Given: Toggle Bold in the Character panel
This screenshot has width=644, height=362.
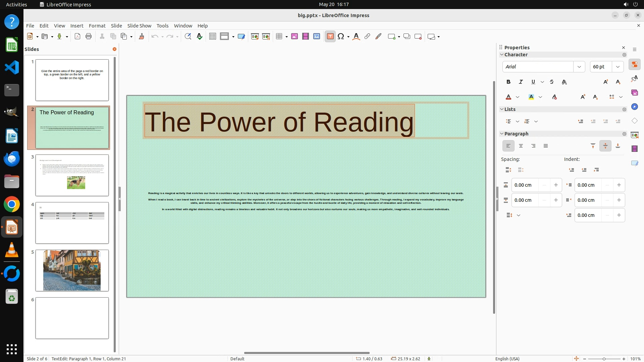Looking at the screenshot, I should (508, 82).
